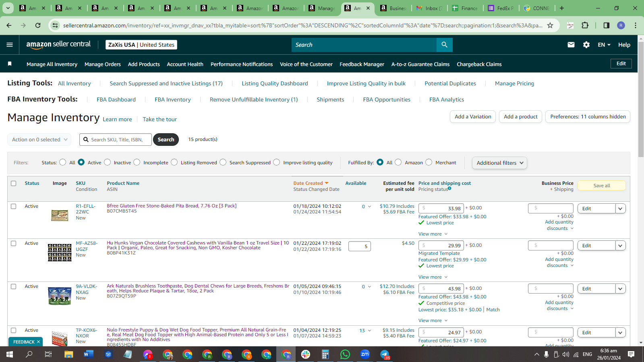The image size is (644, 362).
Task: Select the All status radio button
Action: click(62, 162)
